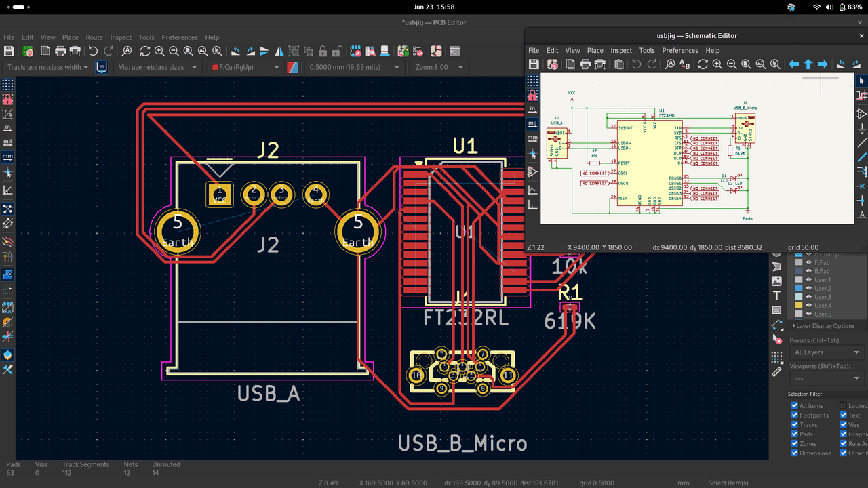Viewport: 868px width, 488px height.
Task: Click the Delete tool icon
Action: 777,340
